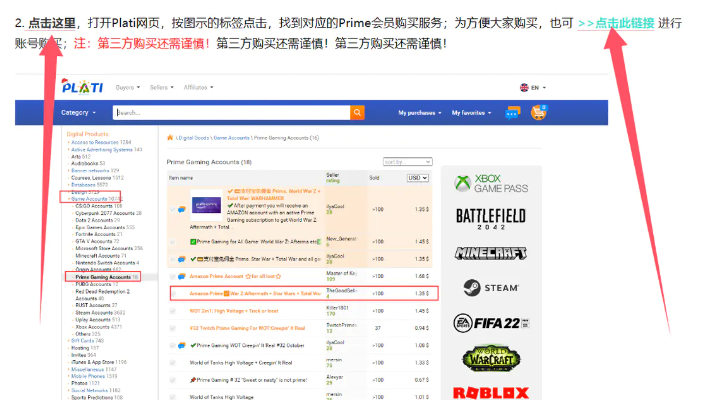Open the Steam logo banner

[x=491, y=287]
